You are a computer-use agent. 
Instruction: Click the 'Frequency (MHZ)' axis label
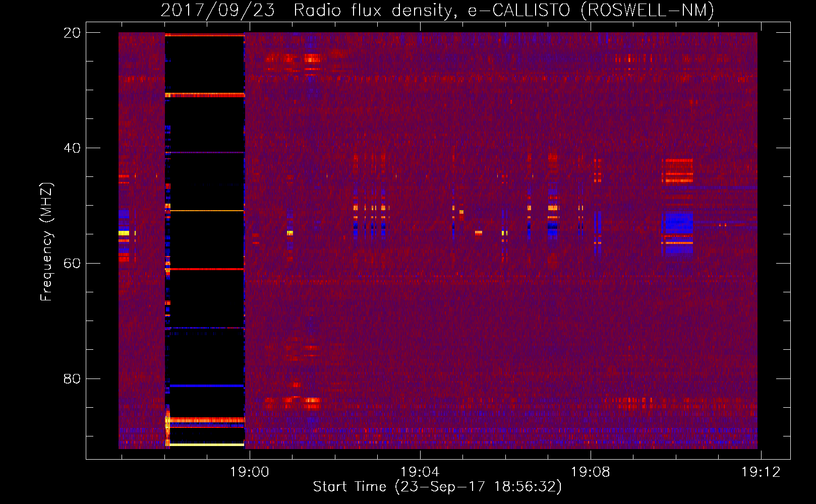(x=46, y=242)
